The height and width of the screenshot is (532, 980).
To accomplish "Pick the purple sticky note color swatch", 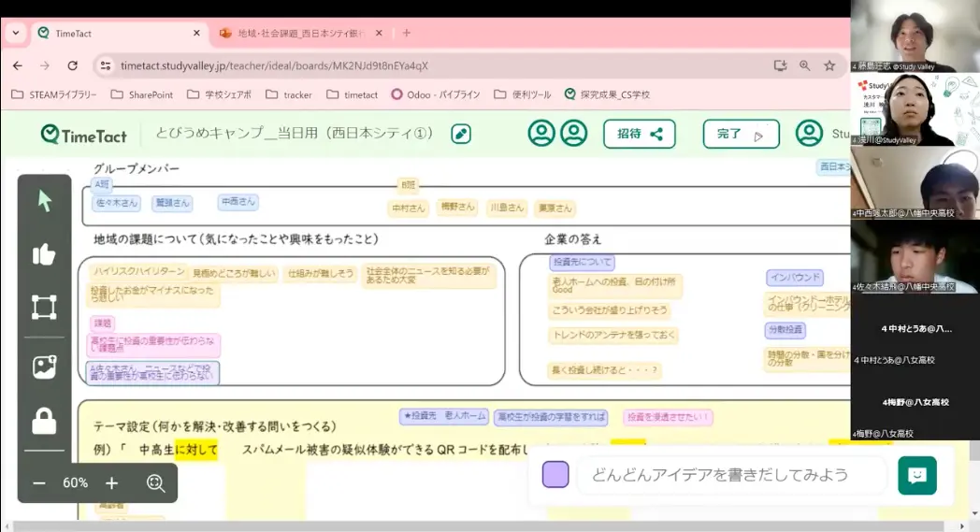I will point(555,475).
